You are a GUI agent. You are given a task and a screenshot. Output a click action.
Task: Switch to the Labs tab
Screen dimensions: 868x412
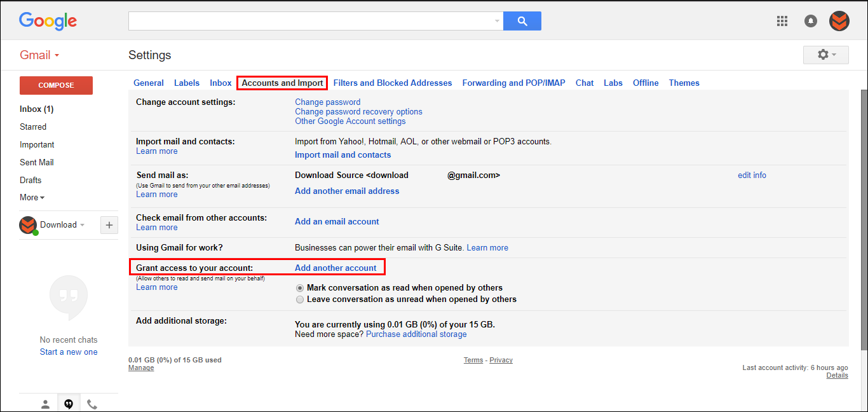tap(613, 83)
